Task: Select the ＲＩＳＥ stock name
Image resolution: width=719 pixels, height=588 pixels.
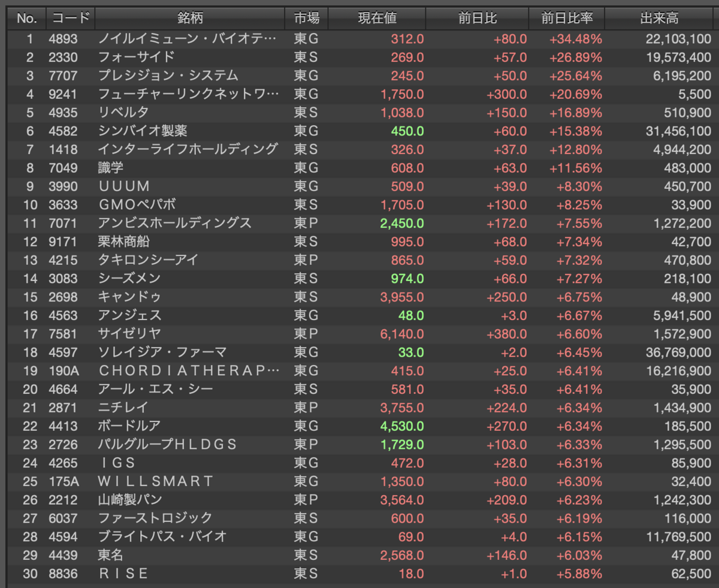Action: 124,573
